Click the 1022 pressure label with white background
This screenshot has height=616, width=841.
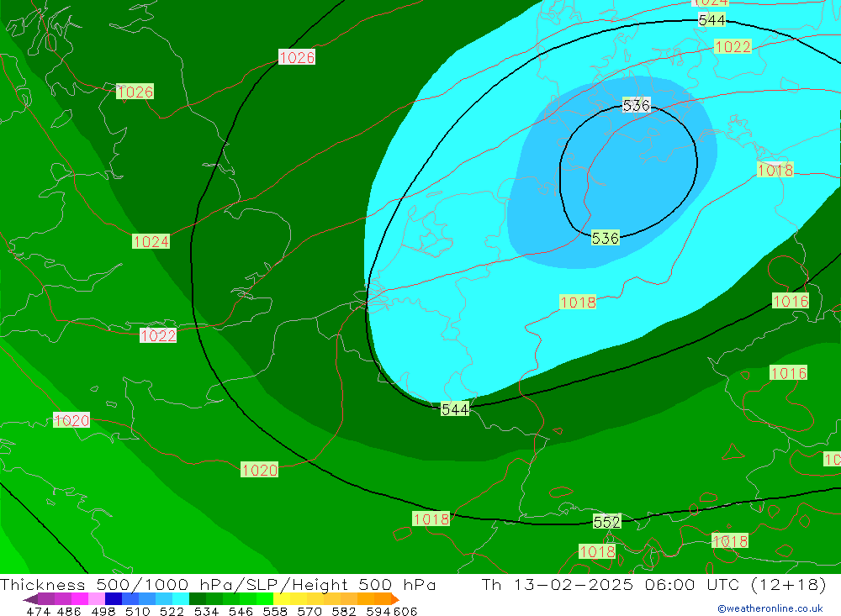pos(158,336)
